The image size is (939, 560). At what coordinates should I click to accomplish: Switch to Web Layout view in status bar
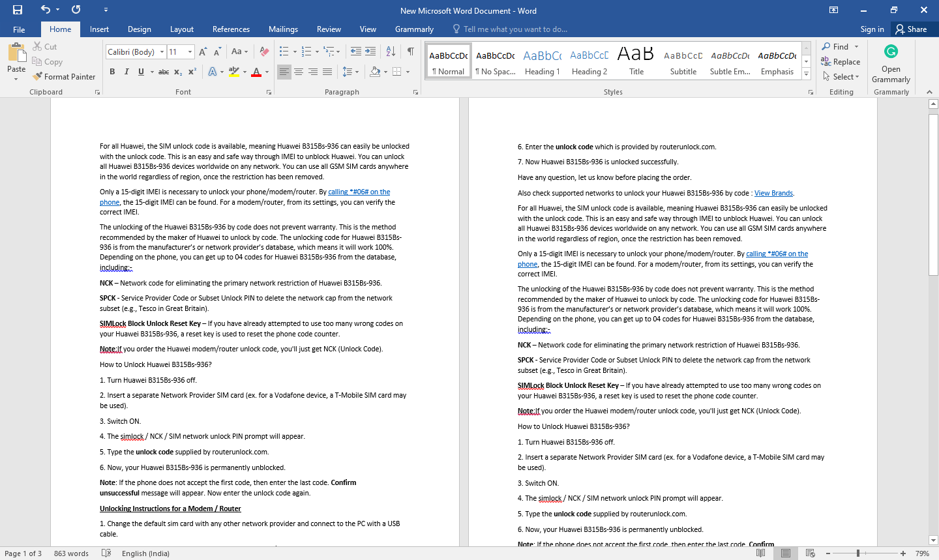[x=811, y=553]
